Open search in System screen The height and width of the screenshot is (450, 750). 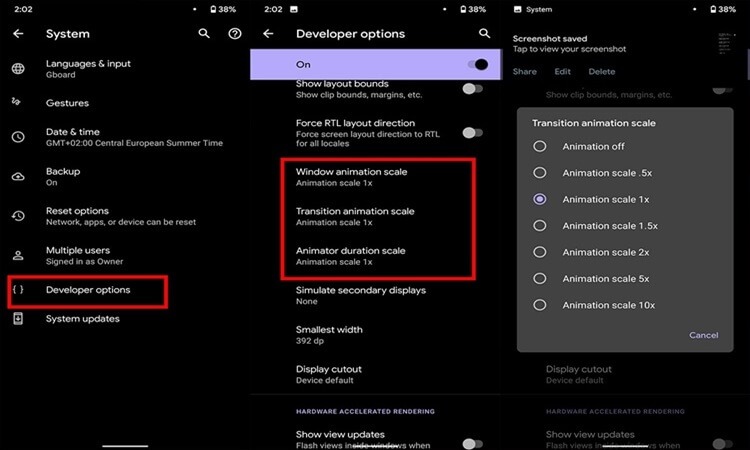[x=204, y=33]
